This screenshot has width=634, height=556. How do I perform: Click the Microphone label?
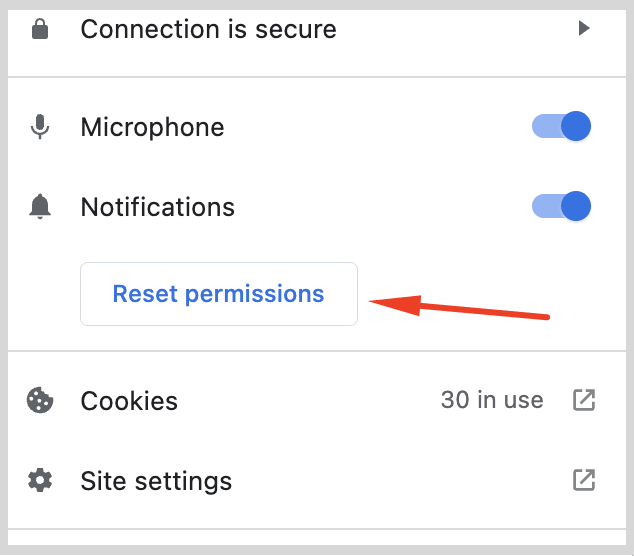pos(152,127)
